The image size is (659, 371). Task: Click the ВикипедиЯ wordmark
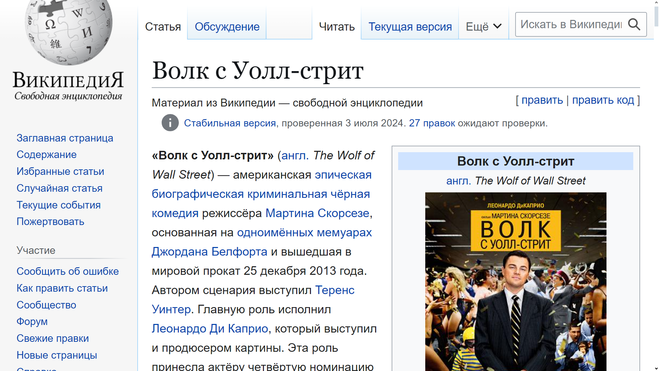[x=69, y=80]
